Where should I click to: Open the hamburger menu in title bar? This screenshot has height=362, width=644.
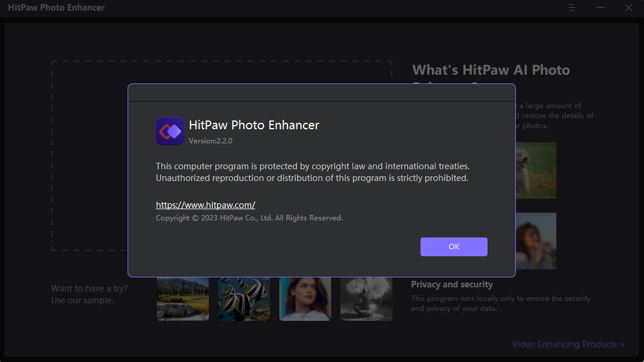pos(572,8)
